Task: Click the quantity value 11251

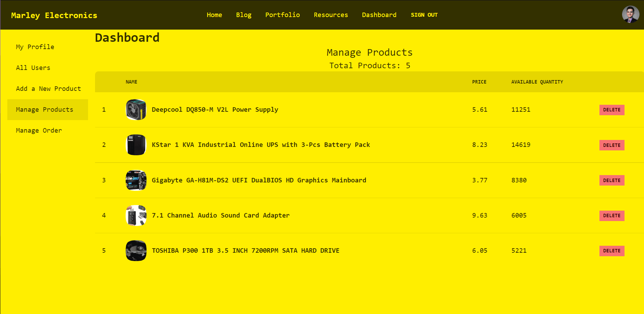Action: pos(521,110)
